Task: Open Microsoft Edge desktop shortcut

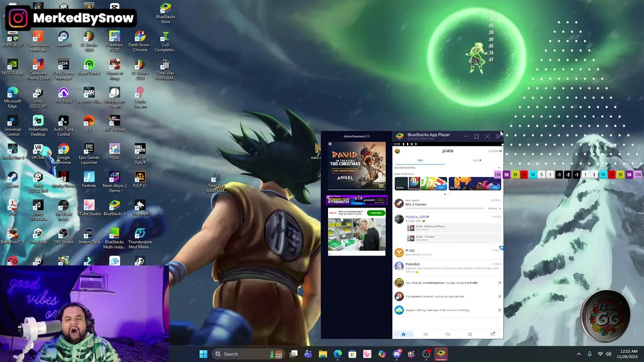Action: (13, 98)
